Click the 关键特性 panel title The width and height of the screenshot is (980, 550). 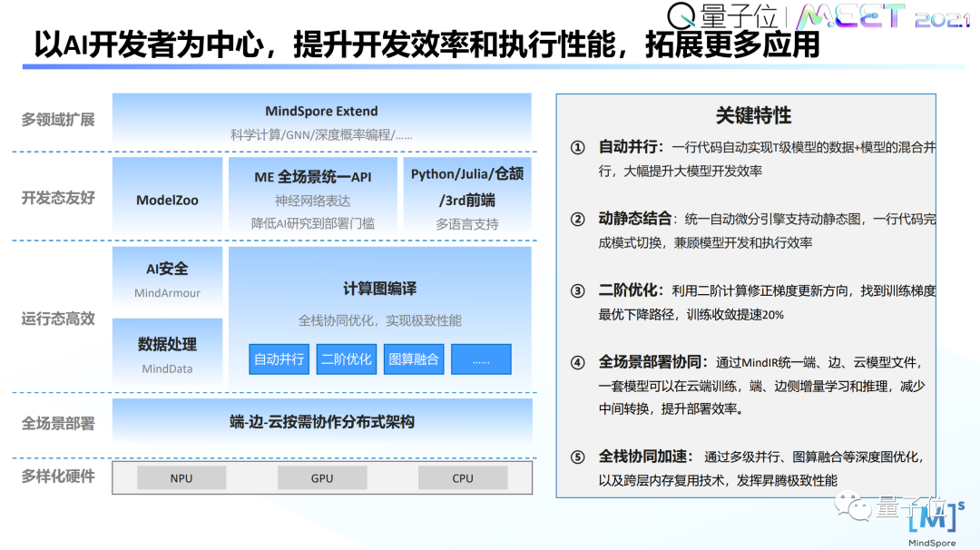[x=753, y=115]
